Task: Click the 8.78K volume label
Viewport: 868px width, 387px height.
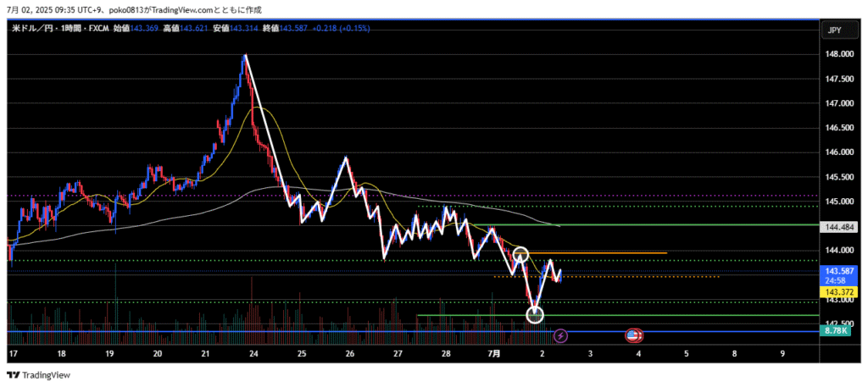Action: click(837, 331)
